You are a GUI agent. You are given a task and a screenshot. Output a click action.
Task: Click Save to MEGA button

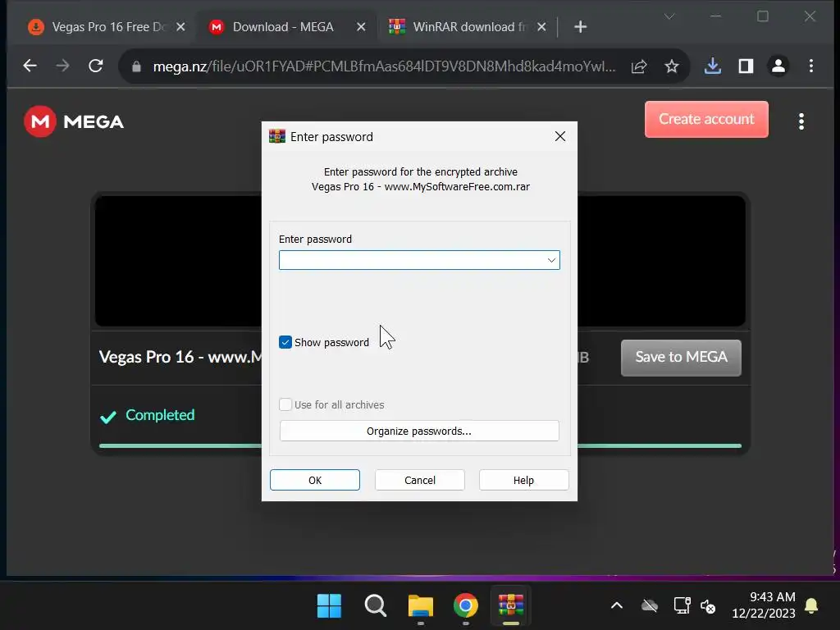[x=681, y=358]
